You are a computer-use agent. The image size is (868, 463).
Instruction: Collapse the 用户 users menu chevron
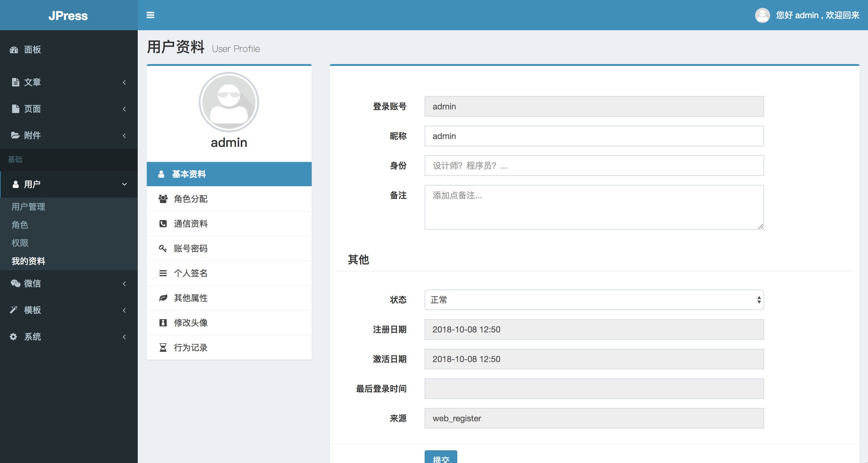tap(124, 184)
